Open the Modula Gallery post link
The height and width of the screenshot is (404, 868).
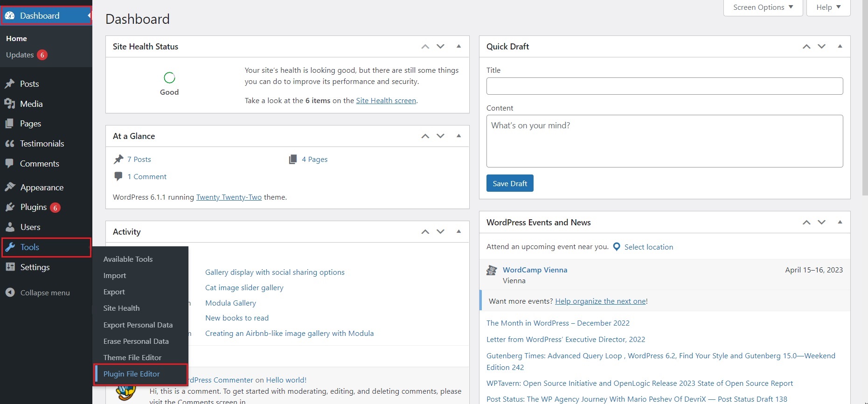tap(230, 303)
